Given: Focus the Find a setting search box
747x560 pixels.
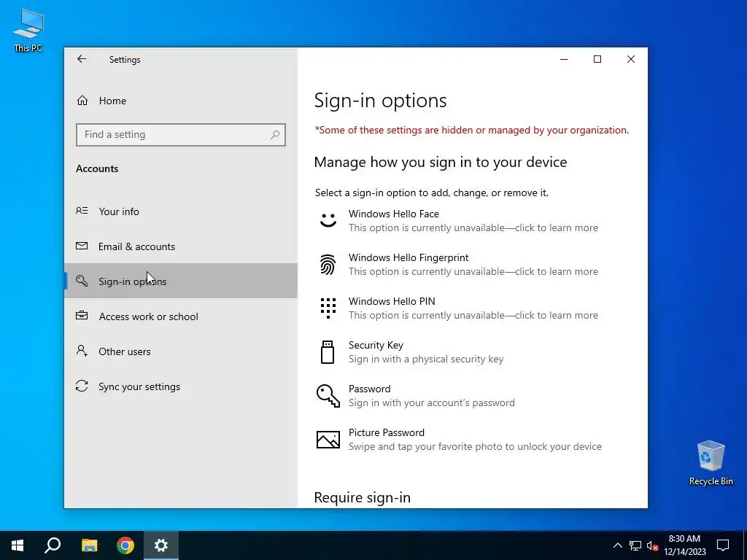Looking at the screenshot, I should (181, 135).
